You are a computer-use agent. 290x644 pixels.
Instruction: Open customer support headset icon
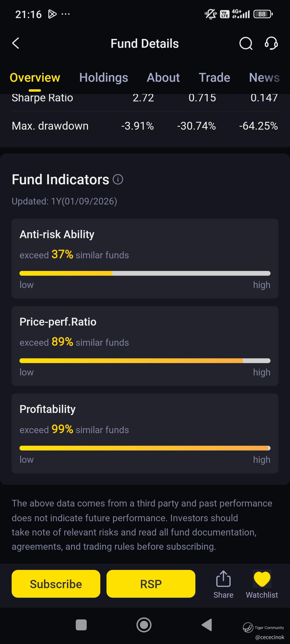(x=271, y=43)
